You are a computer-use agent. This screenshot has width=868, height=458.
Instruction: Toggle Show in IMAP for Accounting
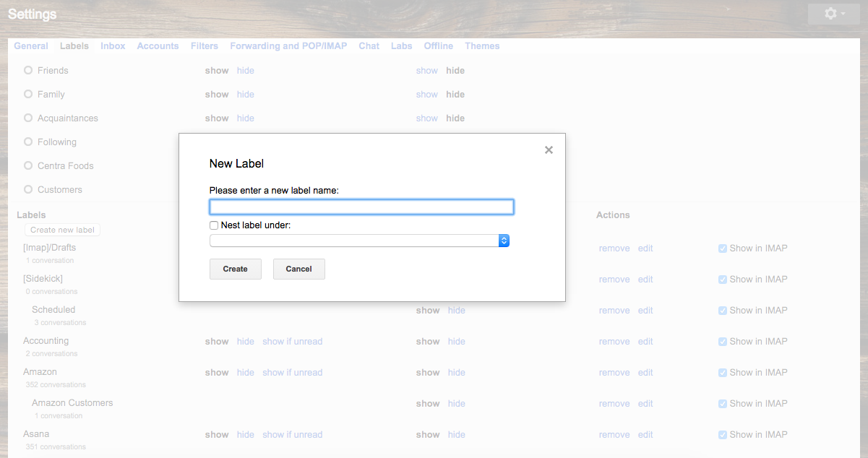tap(723, 341)
